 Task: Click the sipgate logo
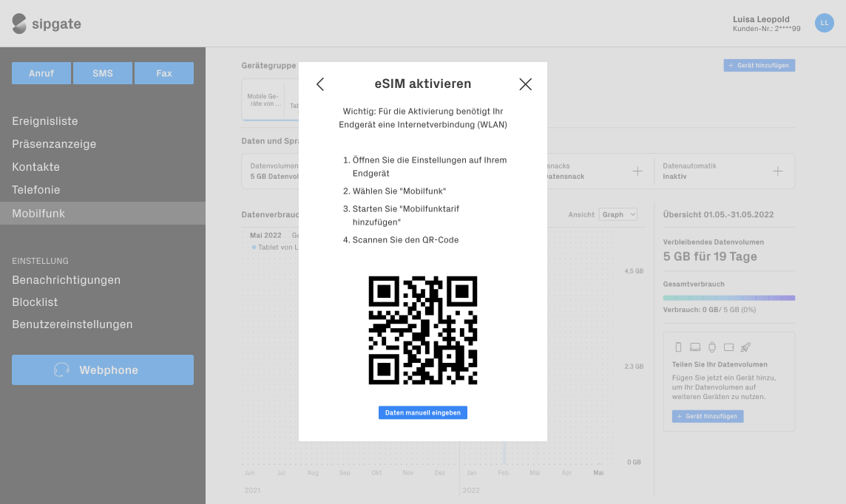(47, 24)
